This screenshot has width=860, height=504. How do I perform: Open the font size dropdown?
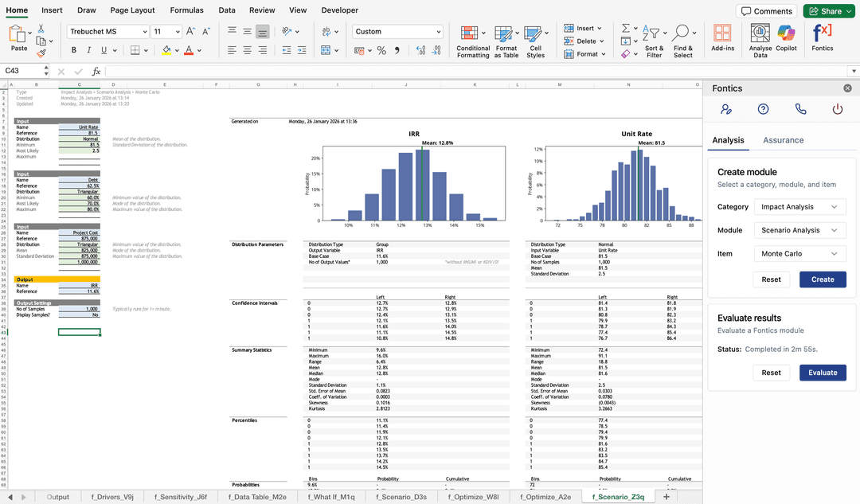click(166, 31)
